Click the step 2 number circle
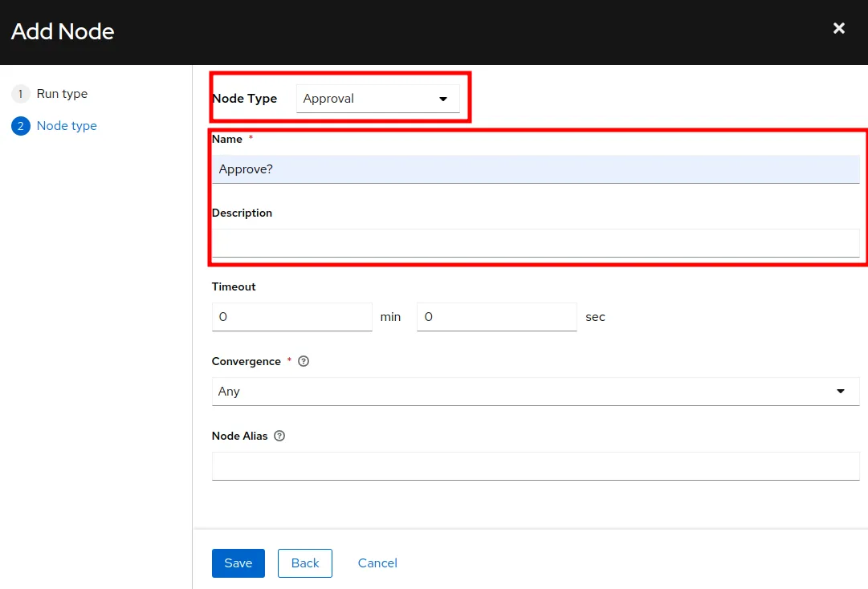Screen dimensions: 868x589 click(20, 126)
